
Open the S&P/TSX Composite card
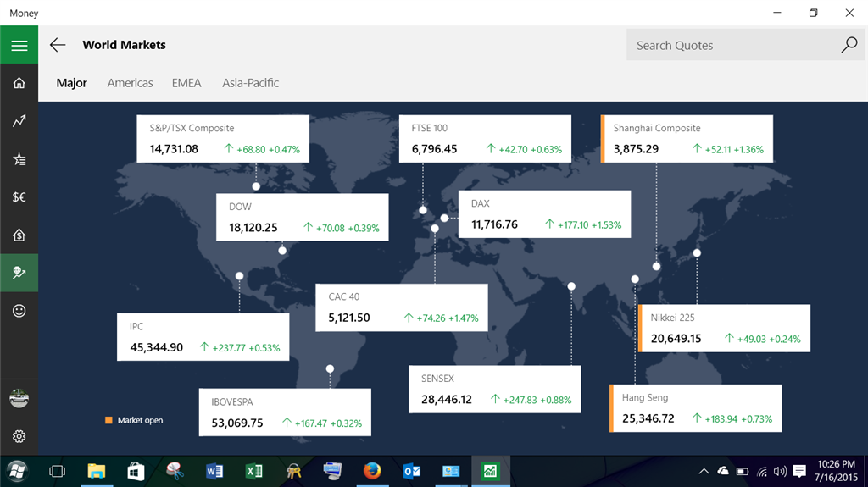point(223,138)
